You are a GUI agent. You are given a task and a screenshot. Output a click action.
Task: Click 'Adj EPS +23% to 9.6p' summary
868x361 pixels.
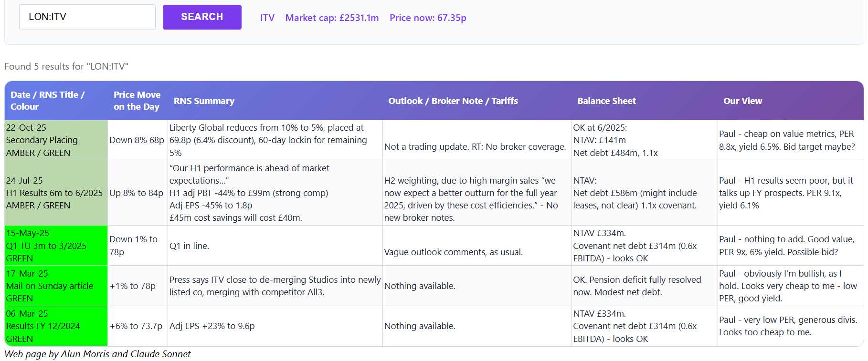(x=275, y=326)
